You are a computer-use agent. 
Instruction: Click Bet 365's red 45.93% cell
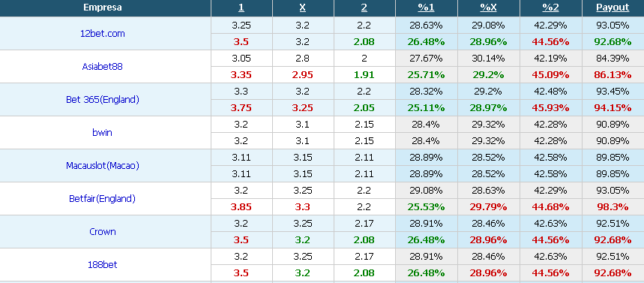pyautogui.click(x=550, y=108)
